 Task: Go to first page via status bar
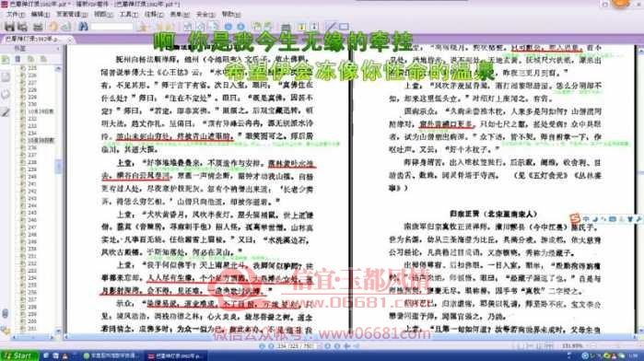262,346
